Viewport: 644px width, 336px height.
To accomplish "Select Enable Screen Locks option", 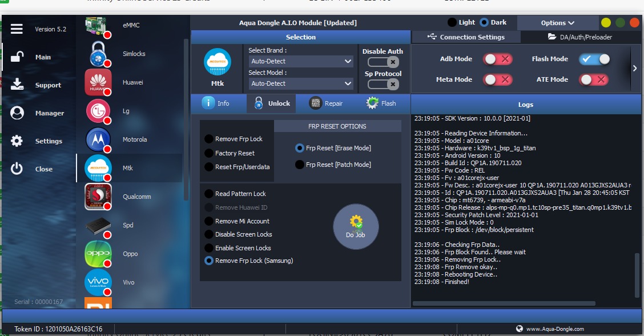I will (x=208, y=248).
